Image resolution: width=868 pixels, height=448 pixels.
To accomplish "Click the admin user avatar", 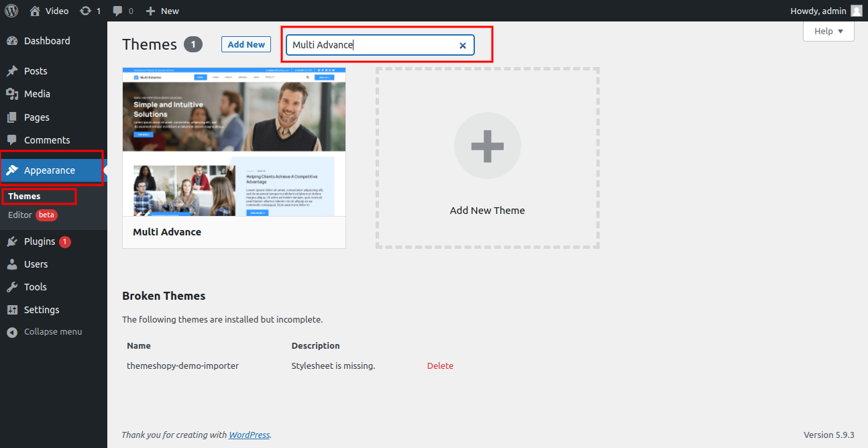I will click(x=856, y=11).
